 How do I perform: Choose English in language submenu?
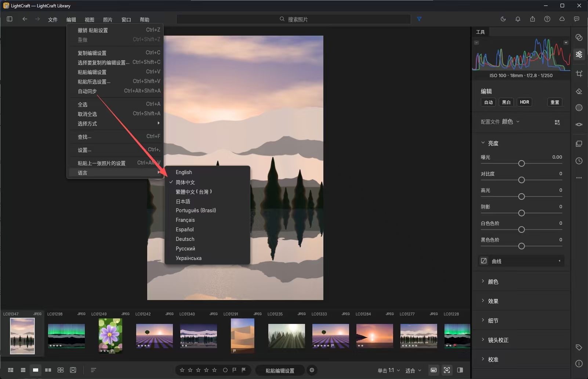[x=207, y=172]
